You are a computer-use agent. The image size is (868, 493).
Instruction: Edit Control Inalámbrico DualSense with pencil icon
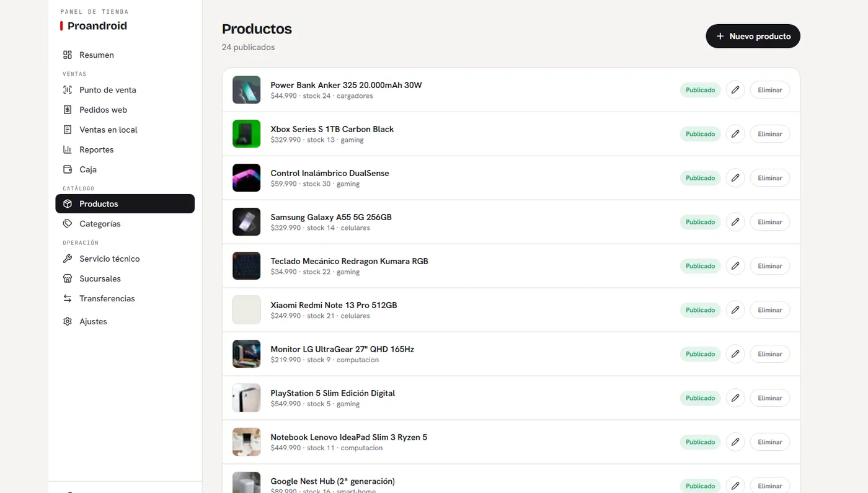pyautogui.click(x=735, y=178)
